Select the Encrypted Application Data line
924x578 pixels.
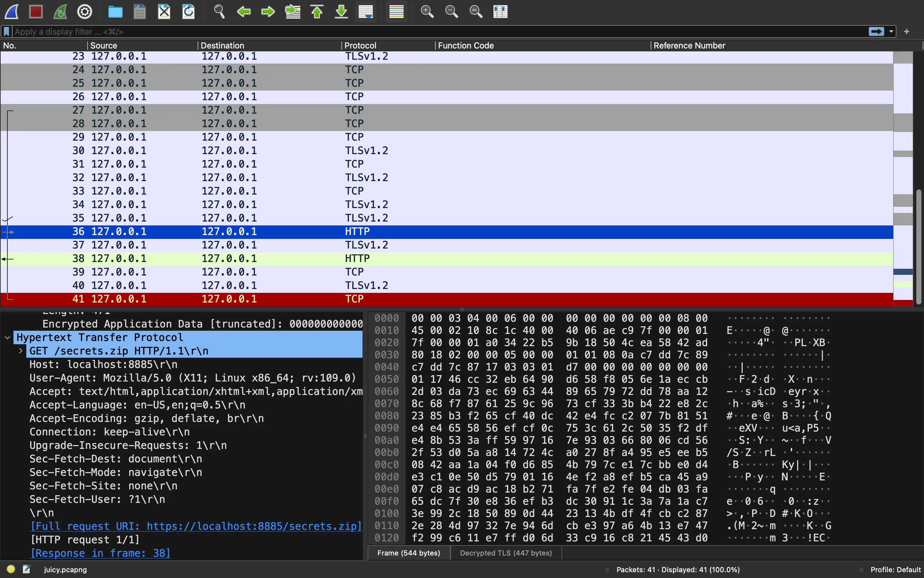(x=202, y=324)
